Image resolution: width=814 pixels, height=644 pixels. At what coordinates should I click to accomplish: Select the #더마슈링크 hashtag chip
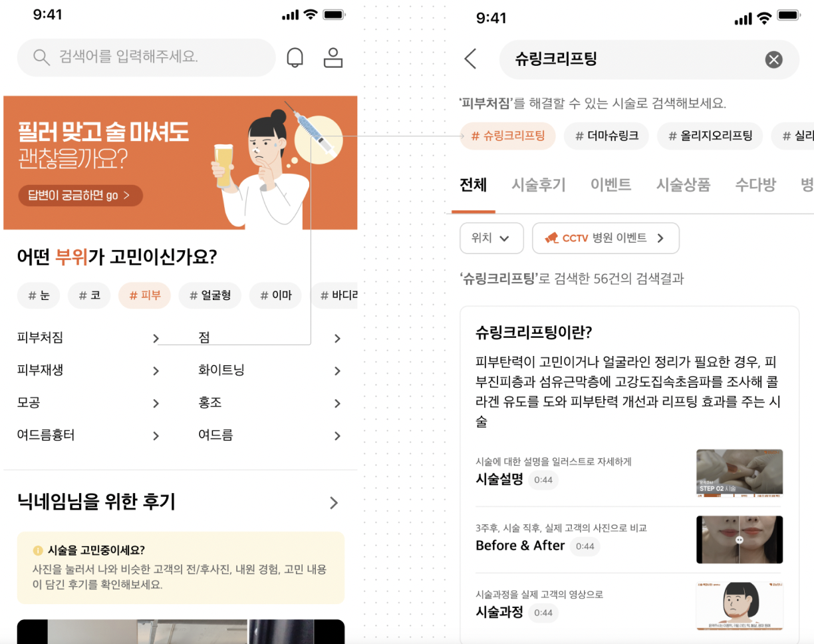coord(606,136)
